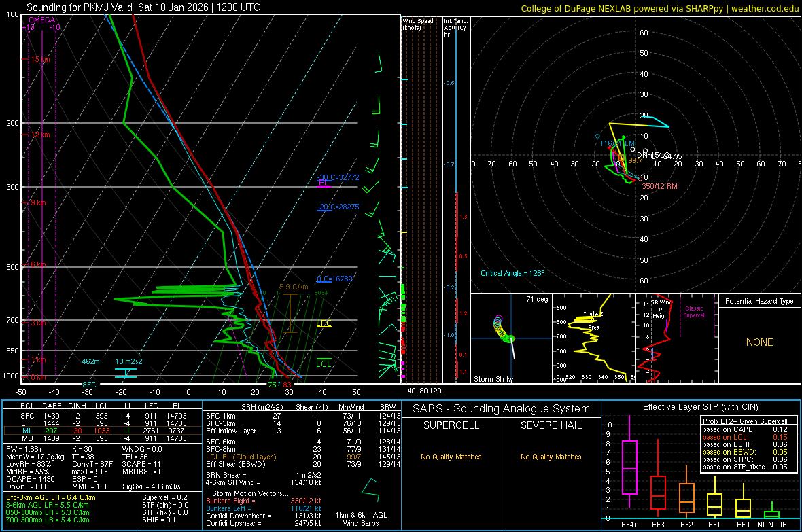The width and height of the screenshot is (802, 532).
Task: Select the 'Classic Supercell' magenta label
Action: click(x=694, y=312)
